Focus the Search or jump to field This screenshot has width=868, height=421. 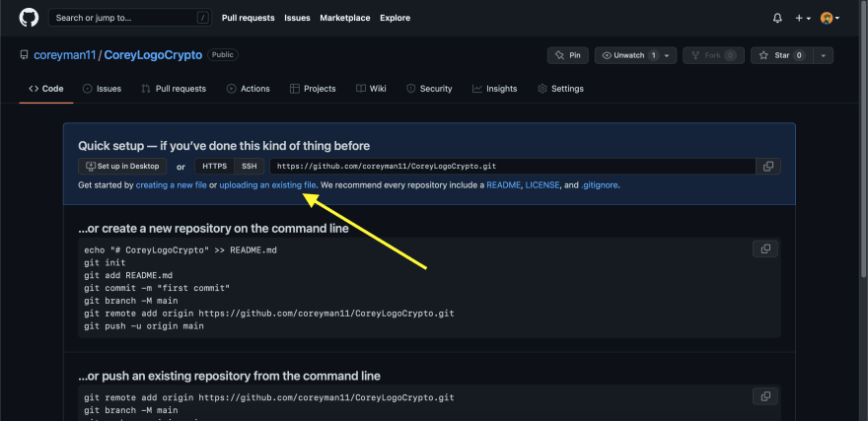pos(129,18)
